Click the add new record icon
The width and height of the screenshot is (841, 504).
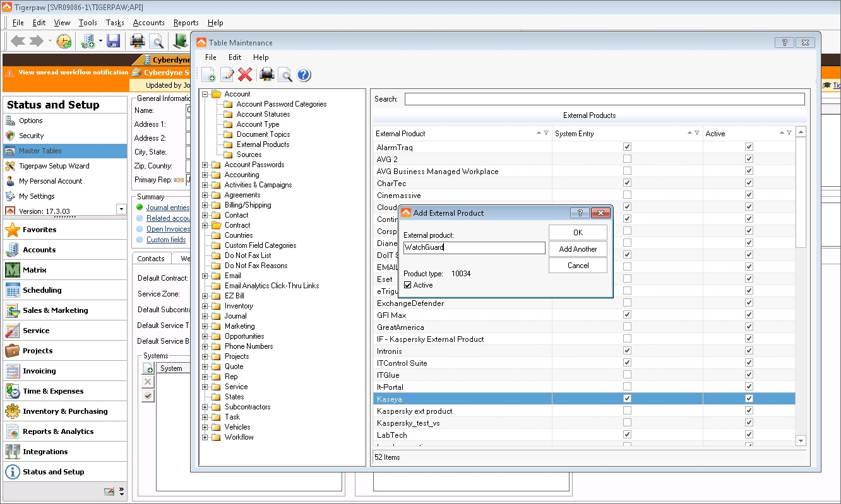click(208, 74)
